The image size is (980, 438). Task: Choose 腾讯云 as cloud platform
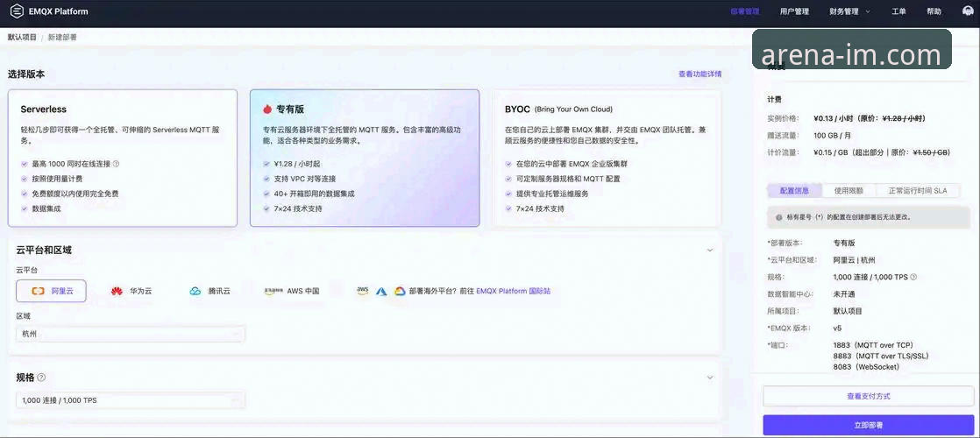[209, 291]
